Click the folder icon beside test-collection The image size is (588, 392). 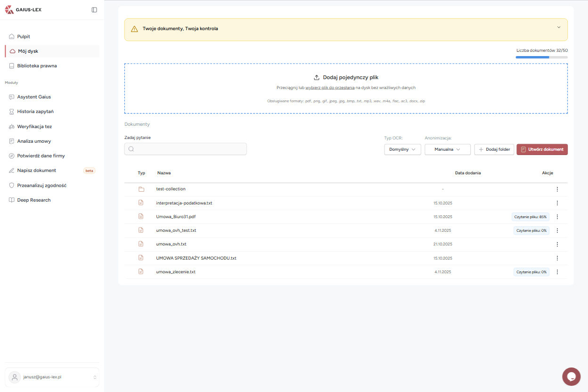click(141, 189)
